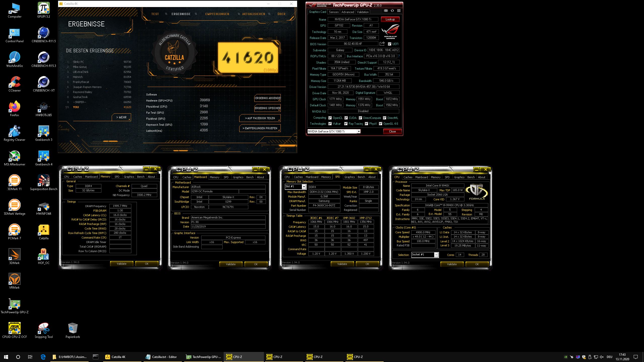Open Geekbench 4 desktop shortcut
Screen dimensions: 644x362
(44, 158)
